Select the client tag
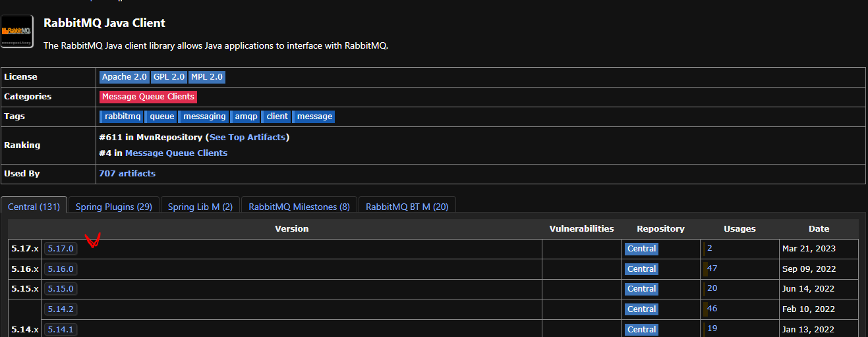868x337 pixels. point(277,117)
